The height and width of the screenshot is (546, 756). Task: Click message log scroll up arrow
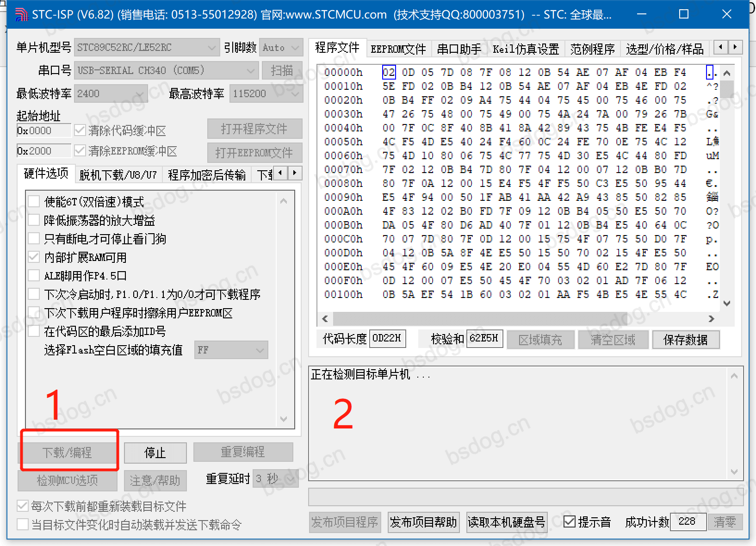point(734,376)
